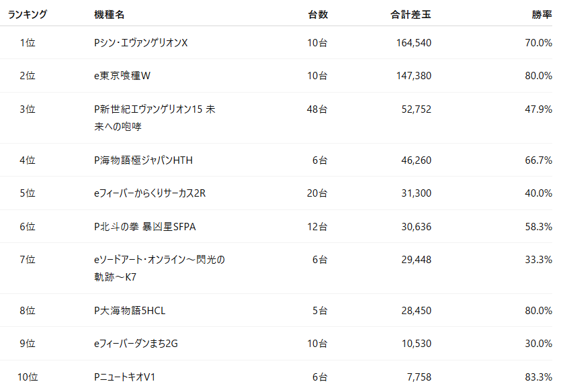The image size is (561, 392).
Task: Click the 48台 unit count cell
Action: (x=317, y=109)
